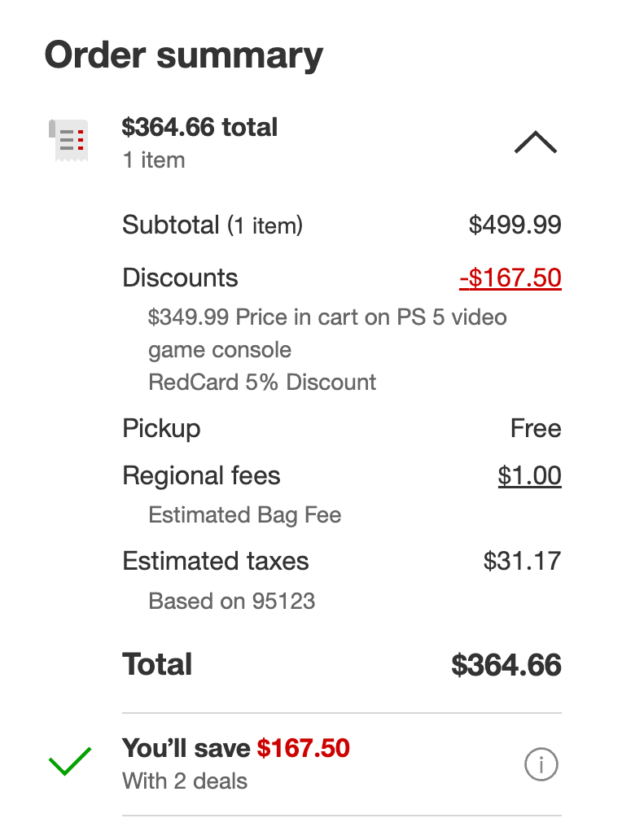The height and width of the screenshot is (840, 622).
Task: Click the Discounts label
Action: (180, 278)
